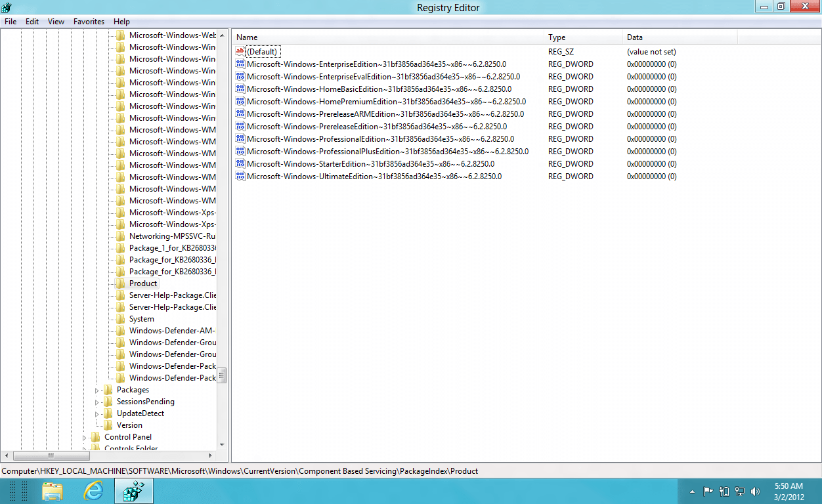822x504 pixels.
Task: Open the Edit menu
Action: (x=32, y=22)
